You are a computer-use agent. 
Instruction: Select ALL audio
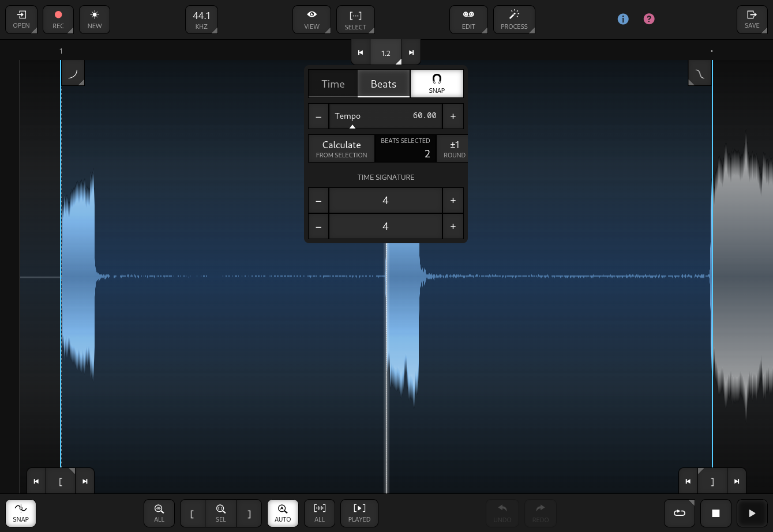click(320, 512)
